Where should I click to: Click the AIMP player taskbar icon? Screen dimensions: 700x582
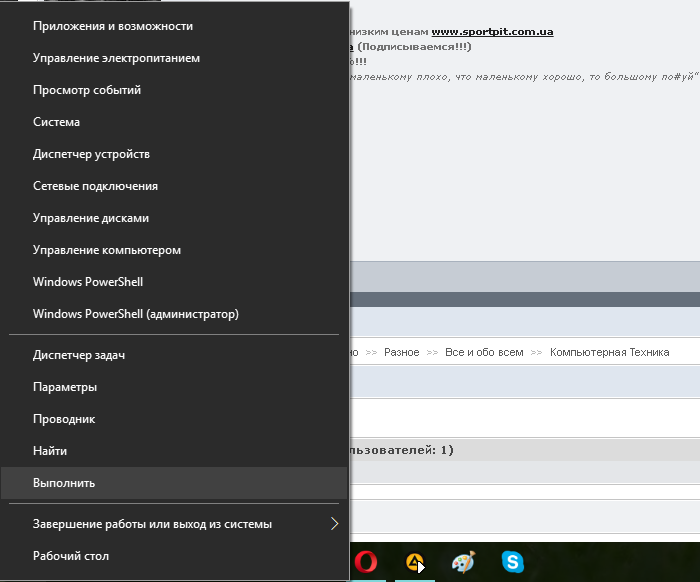(415, 562)
